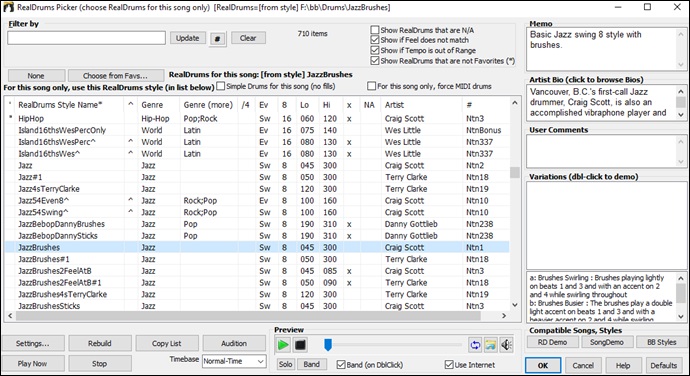Viewport: 690px width, 376px height.
Task: Open the Timebase Normal-Time dropdown
Action: (x=234, y=361)
